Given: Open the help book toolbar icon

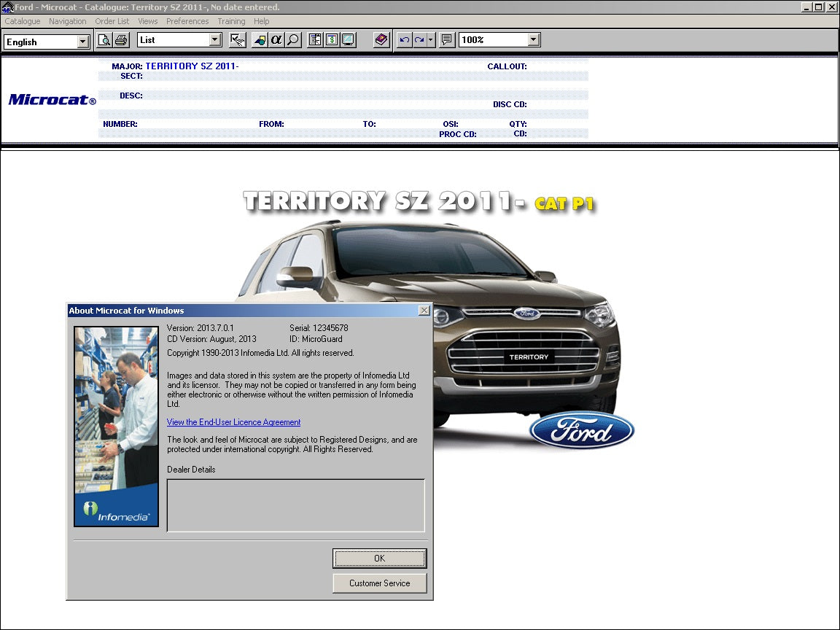Looking at the screenshot, I should [x=381, y=40].
